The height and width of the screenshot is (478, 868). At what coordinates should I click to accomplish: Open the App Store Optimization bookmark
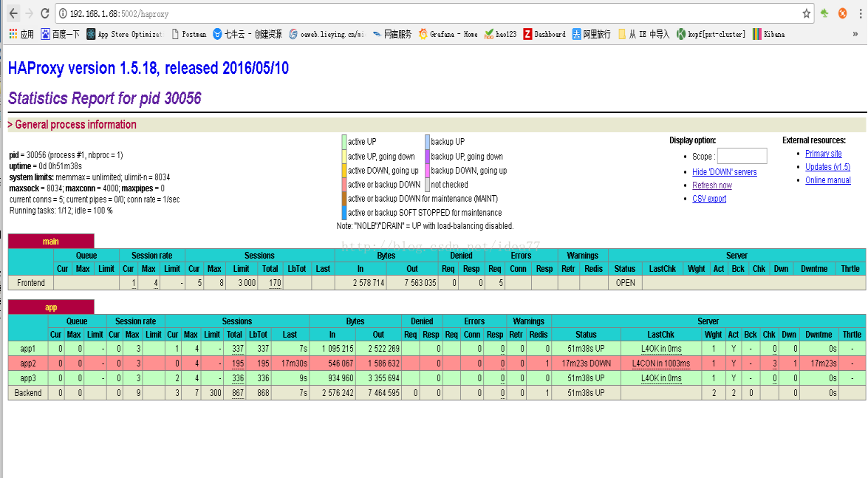pos(125,34)
